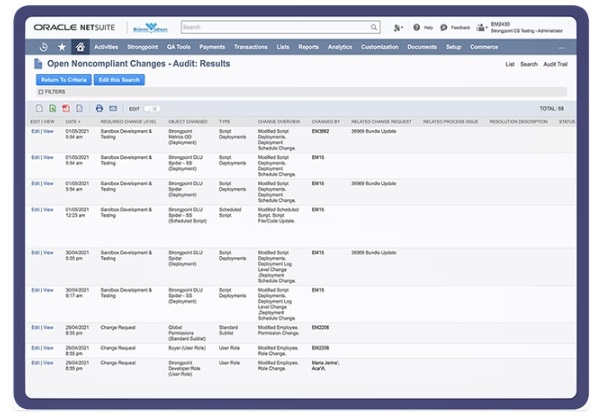Sort by the DATE column header
Viewport: 603px width, 416px height.
73,122
